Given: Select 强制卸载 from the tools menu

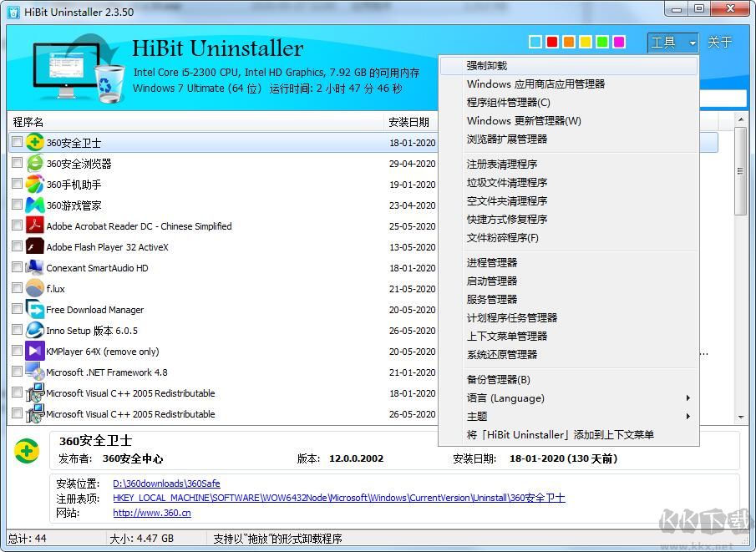Looking at the screenshot, I should point(570,66).
